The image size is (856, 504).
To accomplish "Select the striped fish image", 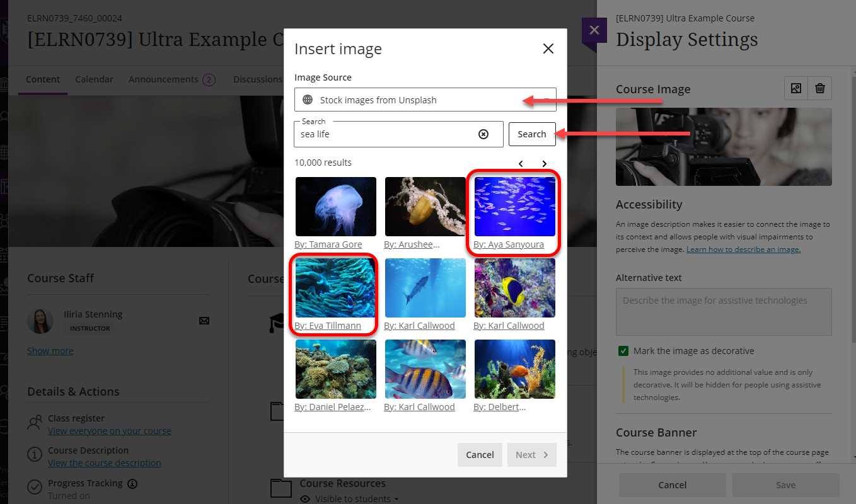I will (x=425, y=369).
